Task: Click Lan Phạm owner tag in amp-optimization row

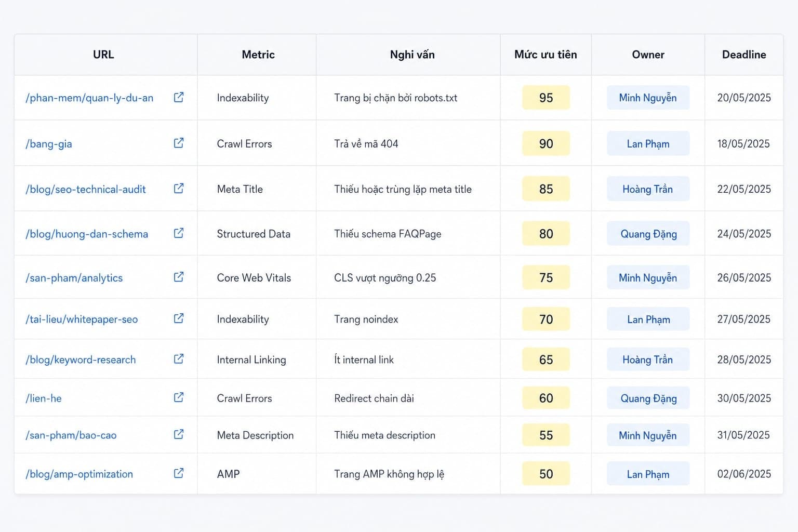Action: [x=648, y=474]
